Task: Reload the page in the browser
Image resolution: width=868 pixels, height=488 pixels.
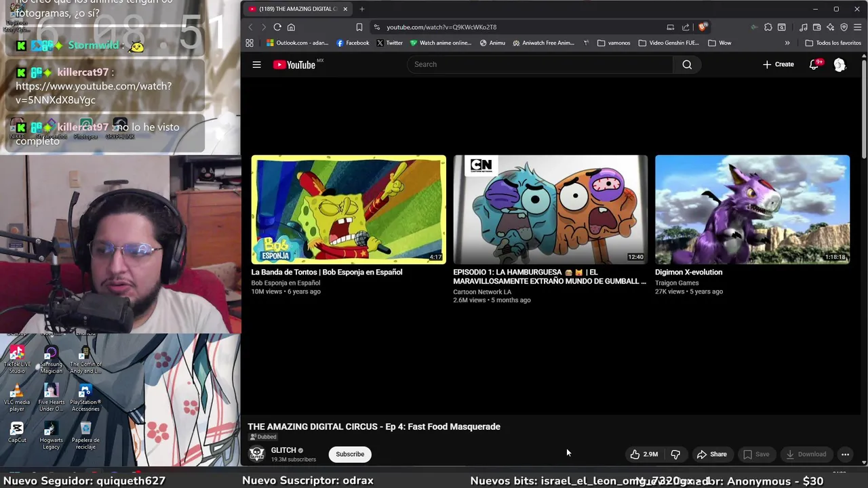Action: pyautogui.click(x=277, y=27)
